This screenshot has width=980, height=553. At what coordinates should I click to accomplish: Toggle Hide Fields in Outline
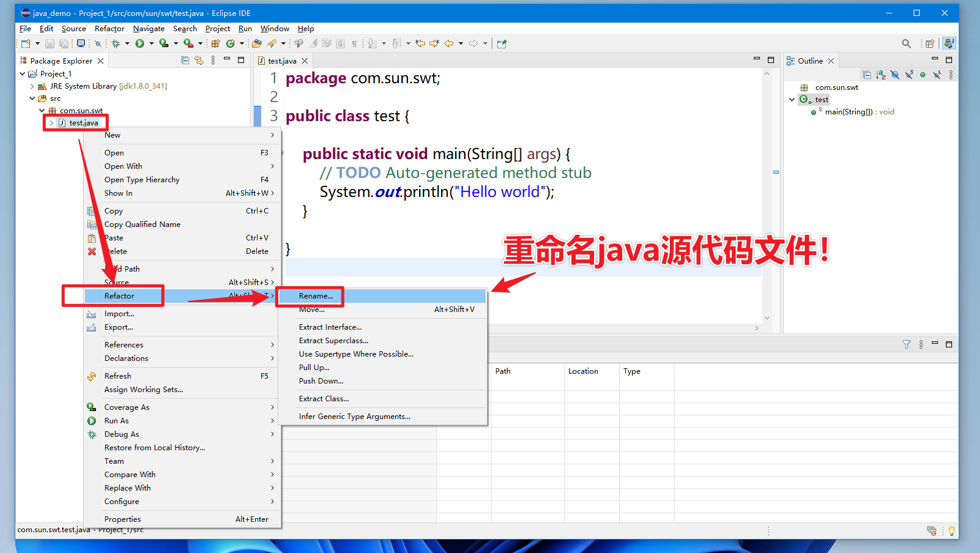[895, 75]
